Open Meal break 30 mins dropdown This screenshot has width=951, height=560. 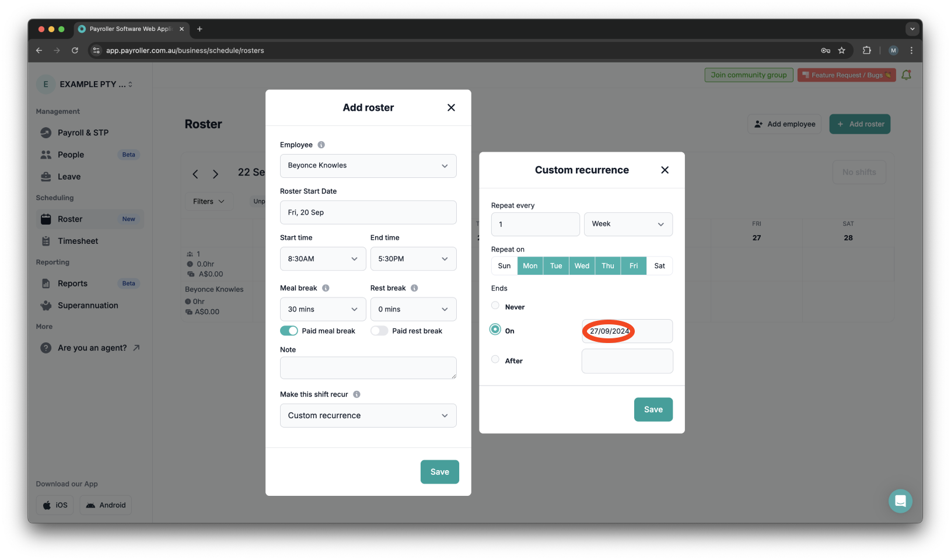(x=323, y=309)
